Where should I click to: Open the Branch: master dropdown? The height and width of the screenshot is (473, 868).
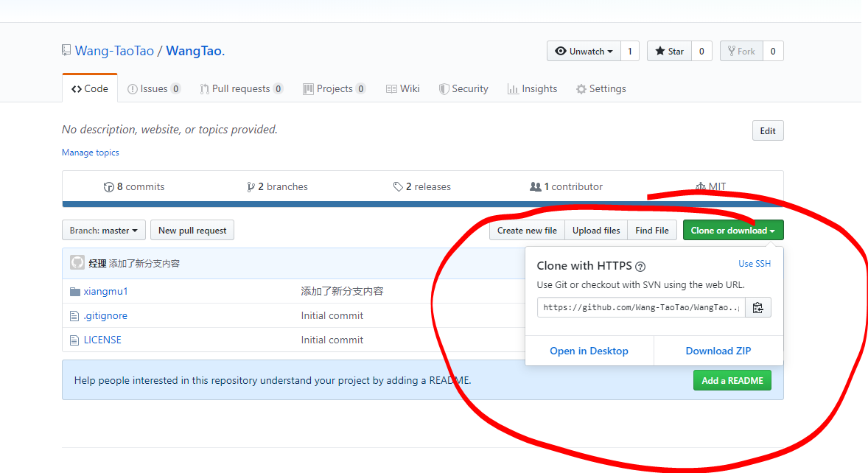click(103, 230)
